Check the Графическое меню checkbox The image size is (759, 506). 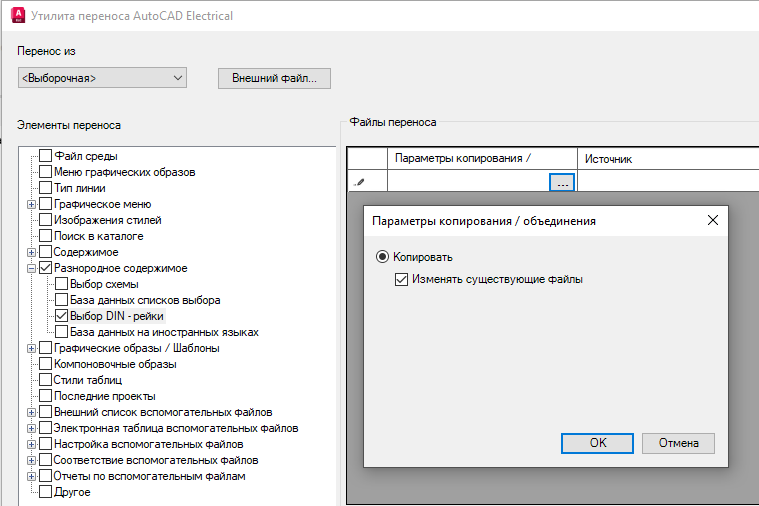46,204
